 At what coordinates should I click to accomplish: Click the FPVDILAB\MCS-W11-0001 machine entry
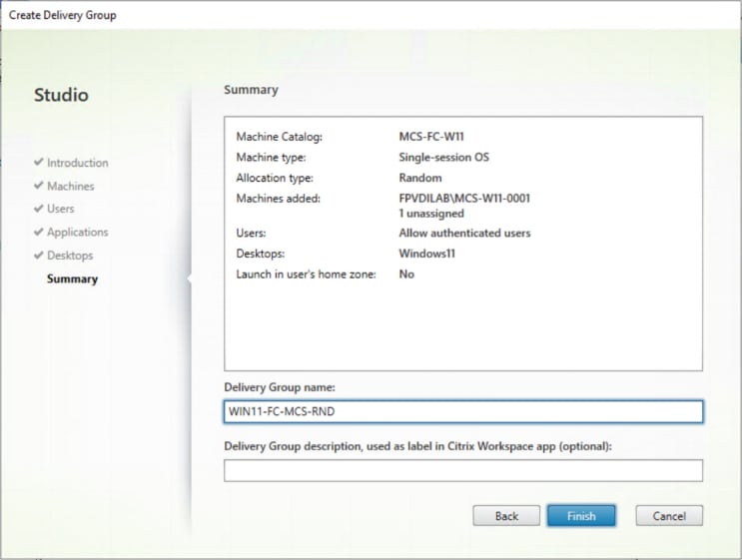click(x=464, y=199)
